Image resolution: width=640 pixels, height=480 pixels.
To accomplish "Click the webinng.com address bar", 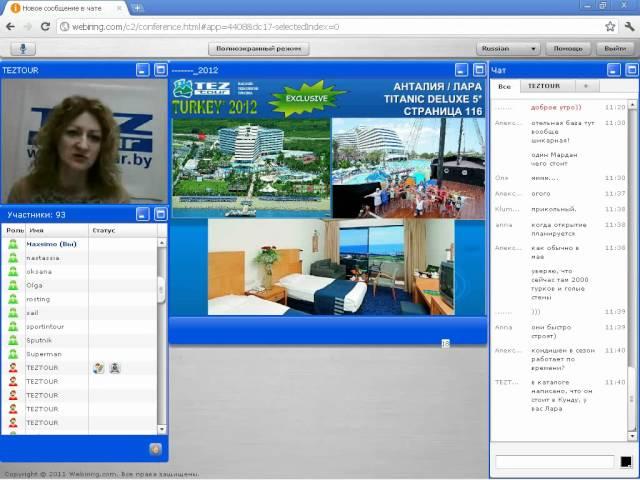I will (329, 27).
